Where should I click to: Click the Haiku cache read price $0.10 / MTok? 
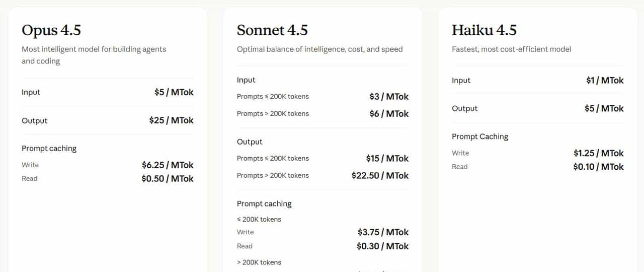pyautogui.click(x=598, y=167)
